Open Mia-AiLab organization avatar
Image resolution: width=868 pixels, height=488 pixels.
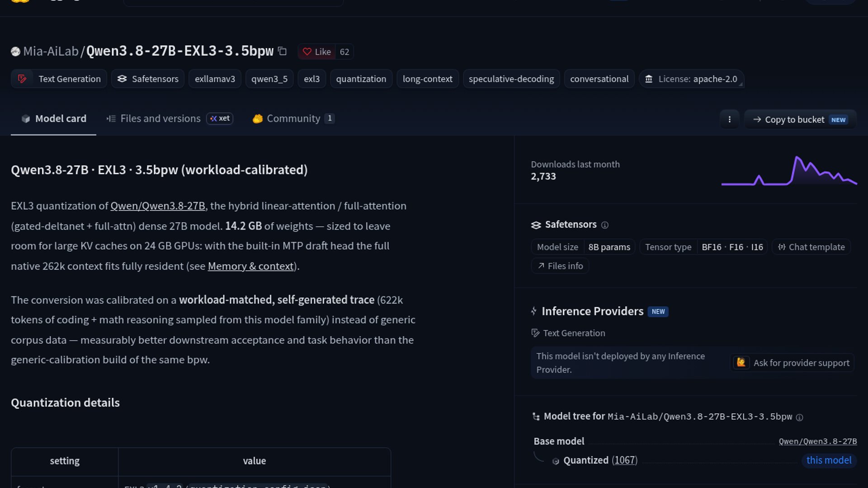[x=15, y=52]
